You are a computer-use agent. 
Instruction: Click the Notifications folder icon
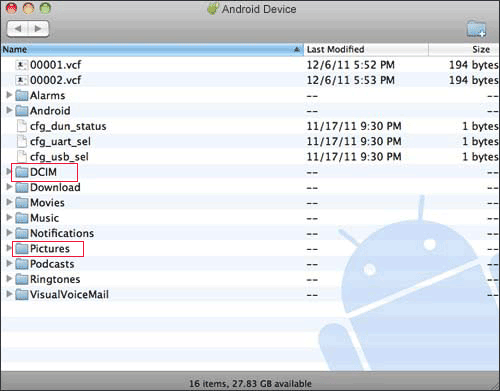pyautogui.click(x=22, y=233)
